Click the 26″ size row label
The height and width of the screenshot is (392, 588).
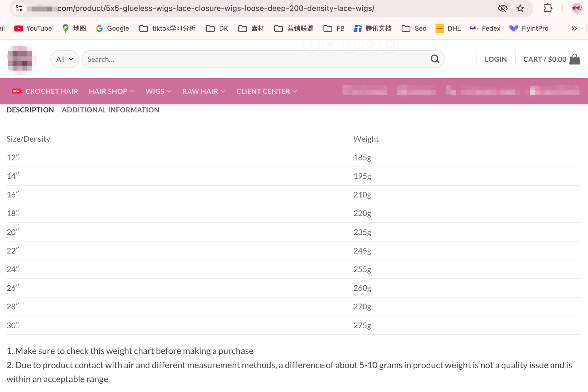tap(13, 288)
